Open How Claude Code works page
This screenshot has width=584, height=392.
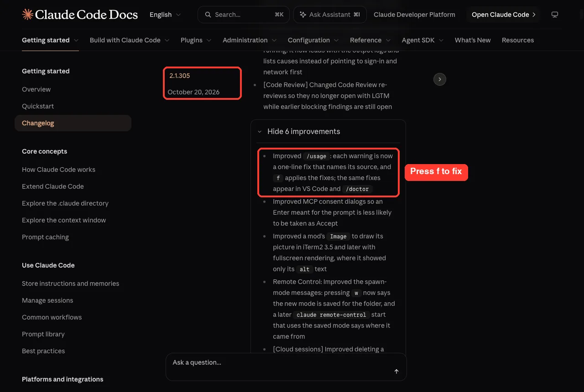pyautogui.click(x=59, y=170)
